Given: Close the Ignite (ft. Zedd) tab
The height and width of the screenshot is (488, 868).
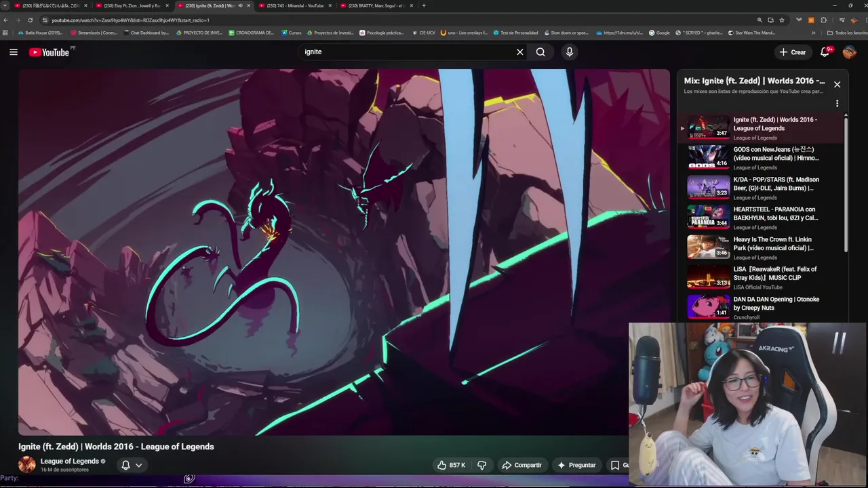Looking at the screenshot, I should 249,5.
